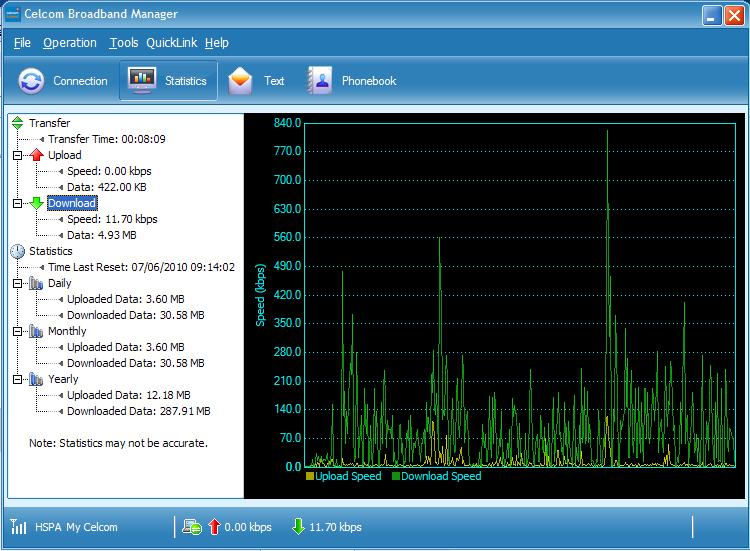Click Monthly 'Downloaded Data: 30.58 MB' row
This screenshot has width=750, height=551.
(x=136, y=363)
